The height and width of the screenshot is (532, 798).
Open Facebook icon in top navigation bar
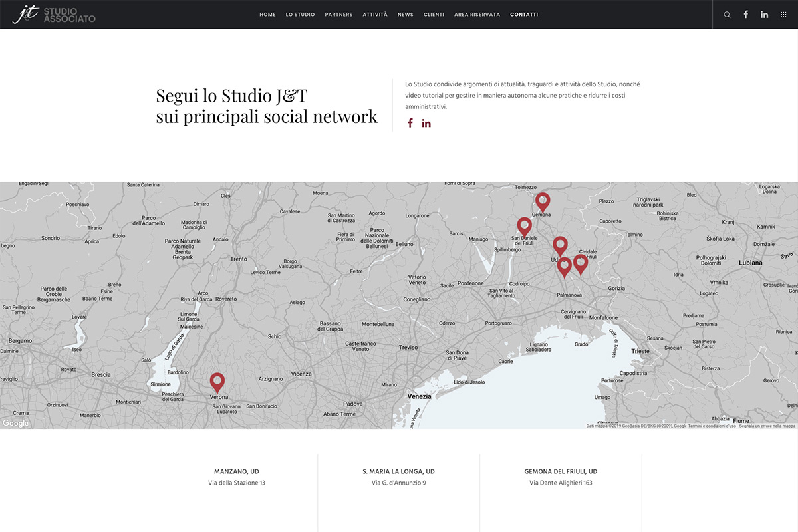tap(745, 15)
